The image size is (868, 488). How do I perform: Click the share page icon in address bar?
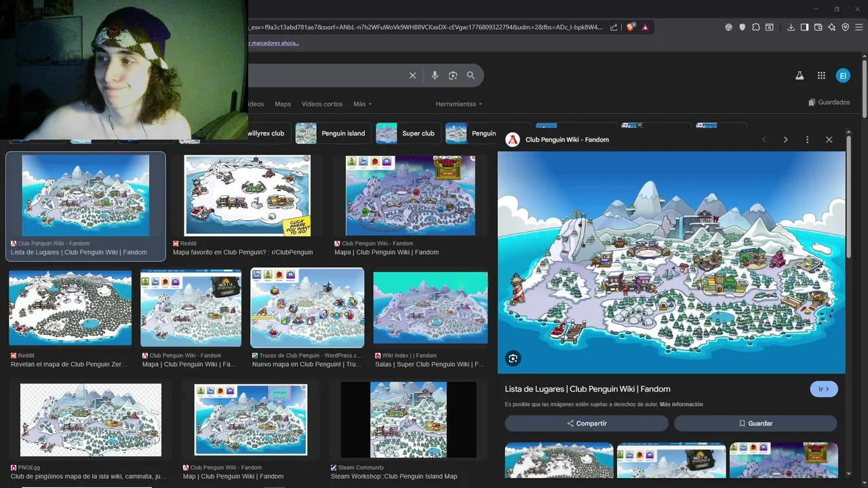(614, 27)
